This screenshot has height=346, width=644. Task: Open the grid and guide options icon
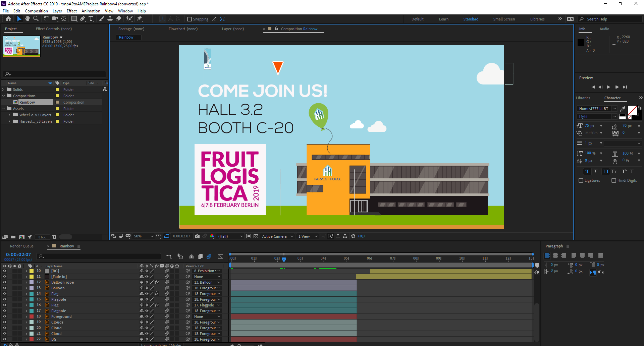159,236
